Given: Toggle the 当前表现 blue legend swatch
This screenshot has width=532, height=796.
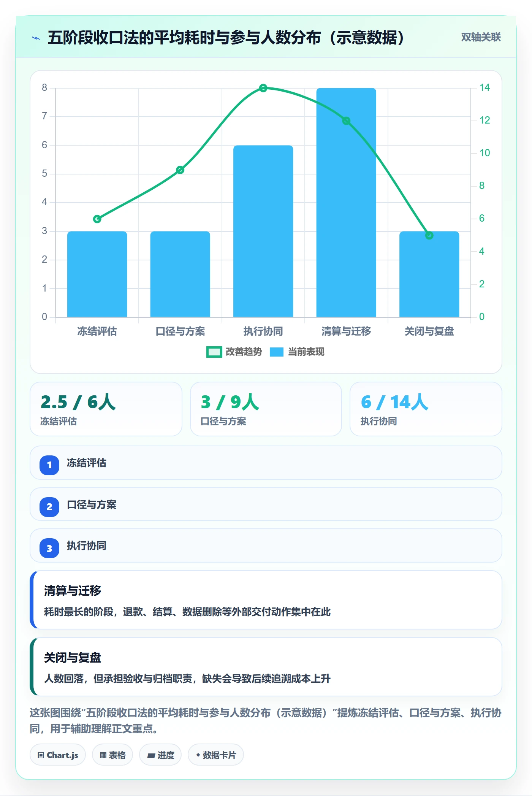Looking at the screenshot, I should tap(277, 352).
